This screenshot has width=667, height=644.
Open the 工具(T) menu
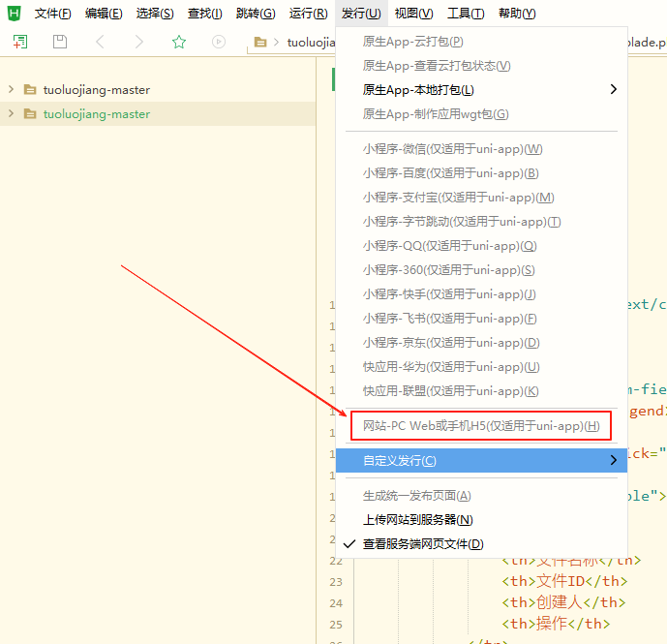pos(466,14)
